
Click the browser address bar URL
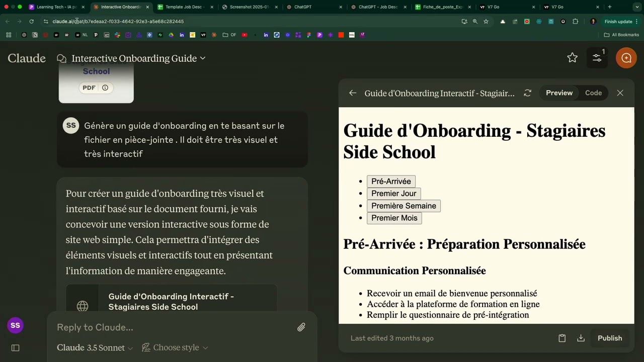point(118,22)
